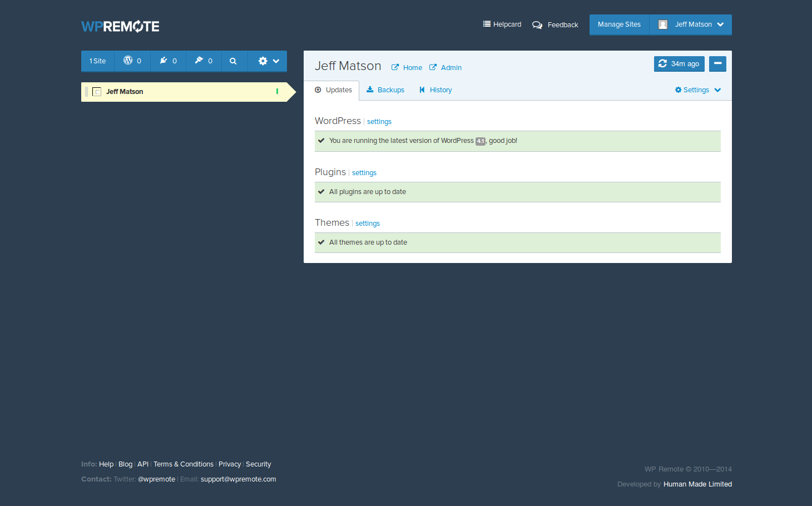Click the plugin updates plug icon
Screen dimensions: 812x506
click(x=164, y=61)
